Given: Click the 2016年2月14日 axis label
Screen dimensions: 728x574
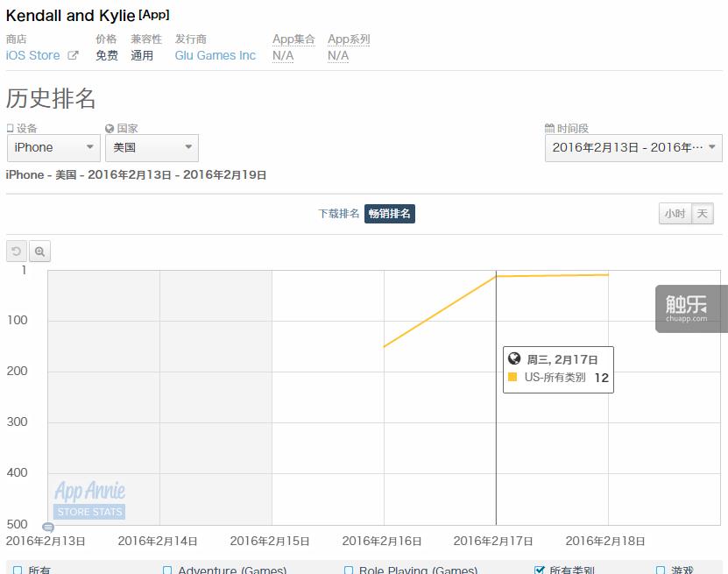Looking at the screenshot, I should 158,541.
